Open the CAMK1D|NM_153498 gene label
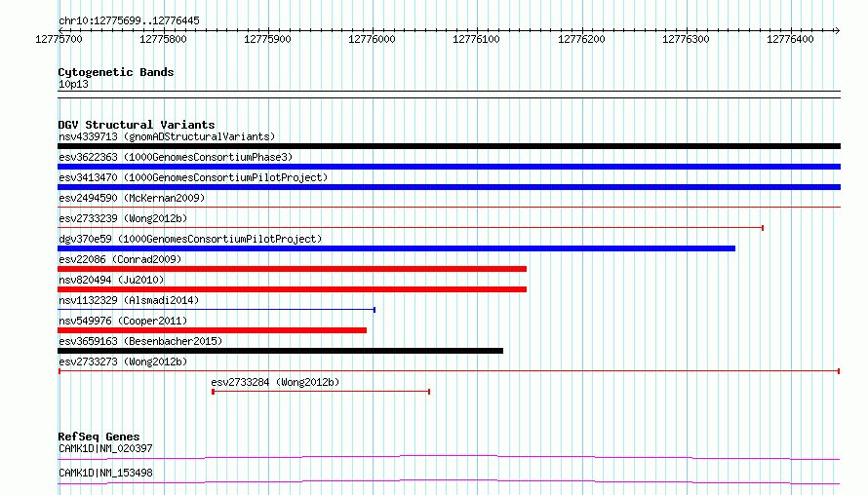868x495 pixels. coord(105,473)
